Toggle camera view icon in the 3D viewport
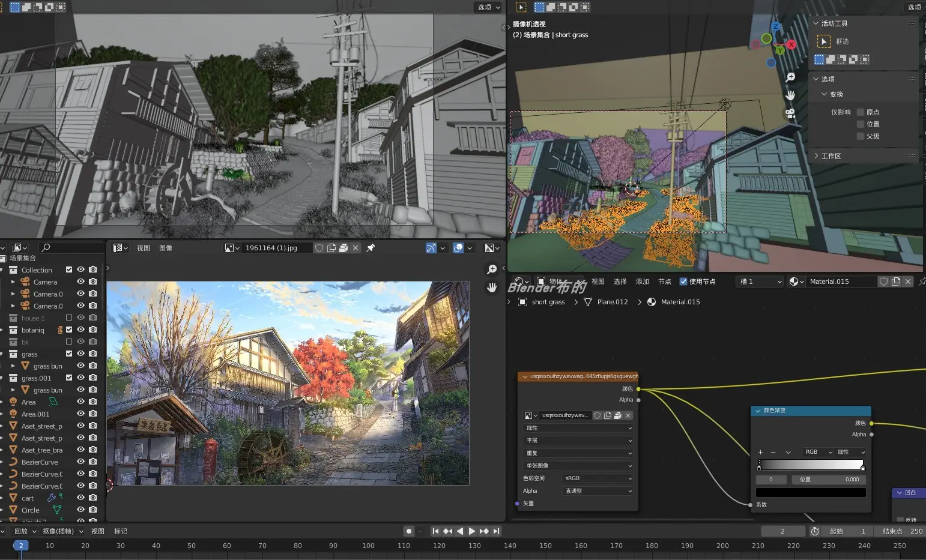 tap(790, 113)
